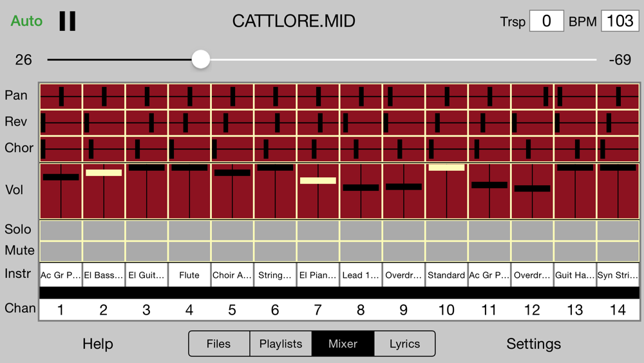This screenshot has height=363, width=644.
Task: Open the Playlists tab
Action: coord(281,344)
